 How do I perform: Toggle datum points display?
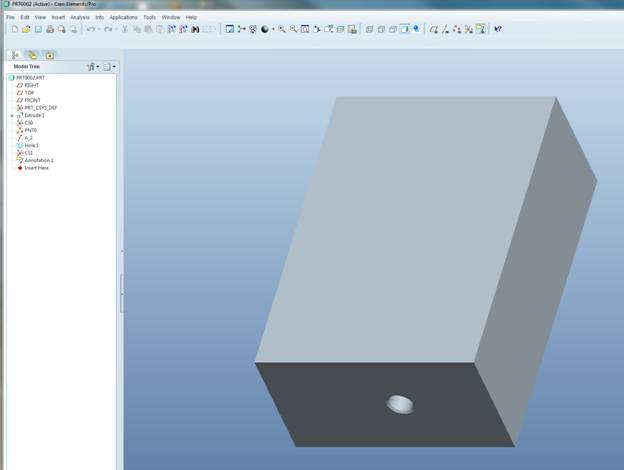coord(457,29)
